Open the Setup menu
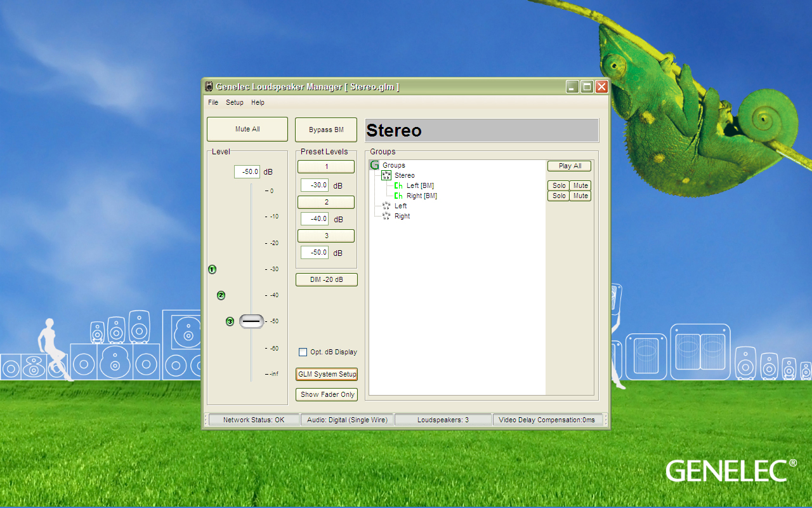Viewport: 812px width, 508px height. [235, 102]
